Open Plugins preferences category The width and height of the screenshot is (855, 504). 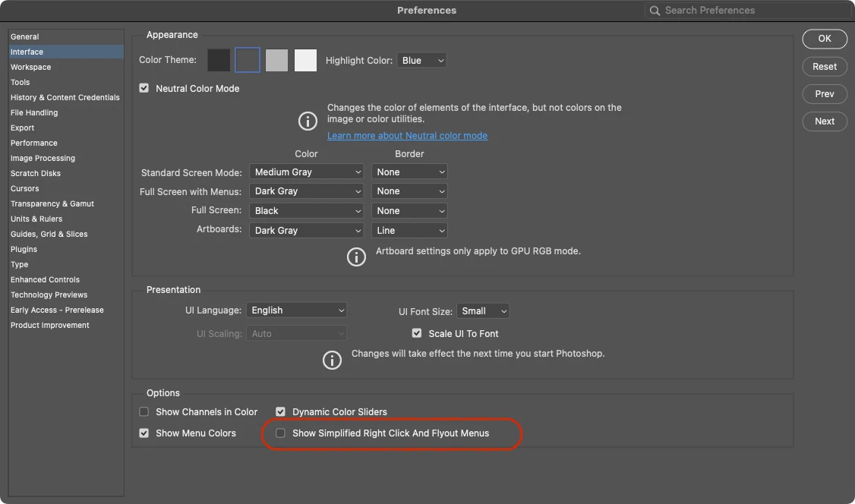pos(66,250)
